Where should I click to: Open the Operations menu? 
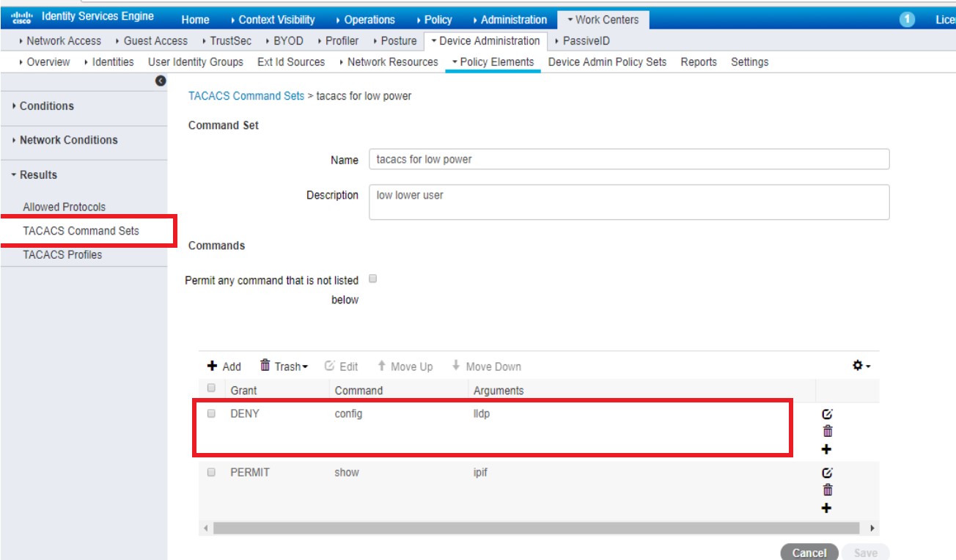click(364, 20)
